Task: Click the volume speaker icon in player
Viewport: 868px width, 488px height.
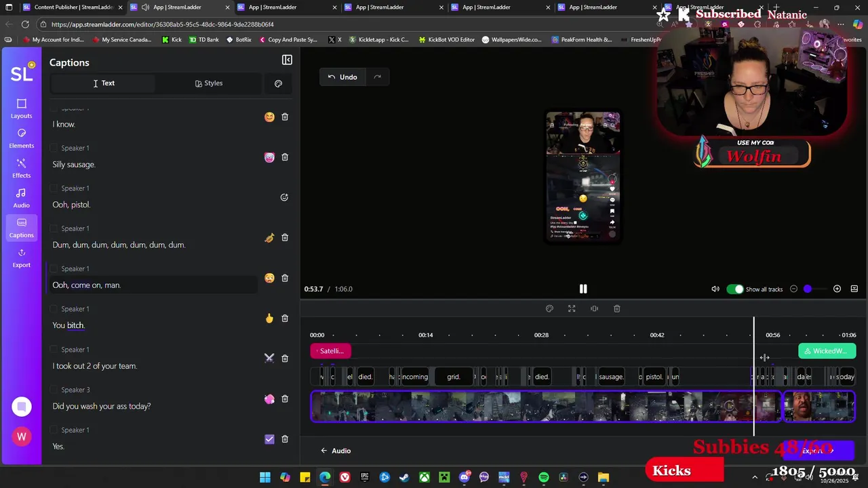Action: point(715,289)
